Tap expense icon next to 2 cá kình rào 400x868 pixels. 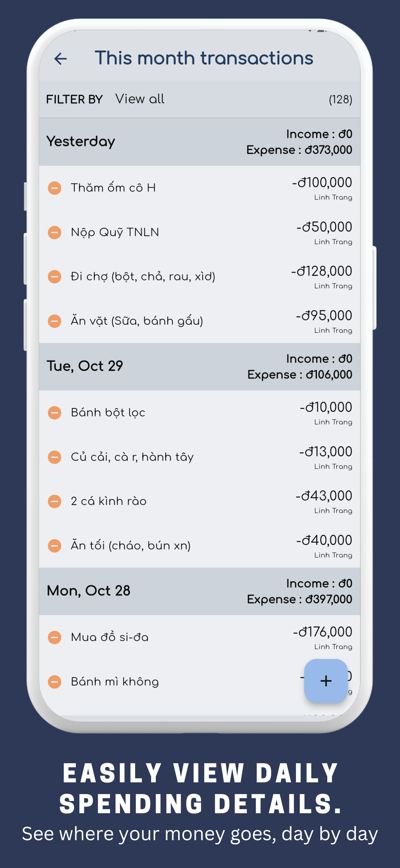54,501
